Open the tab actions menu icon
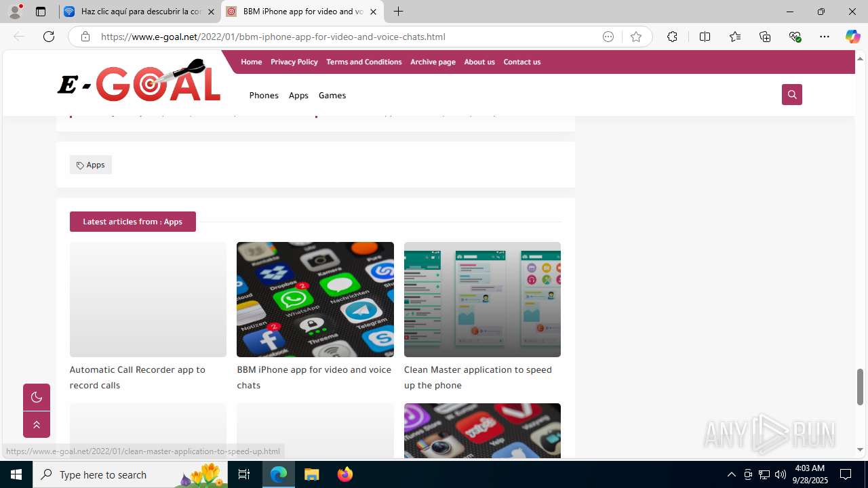The width and height of the screenshot is (868, 488). click(41, 12)
